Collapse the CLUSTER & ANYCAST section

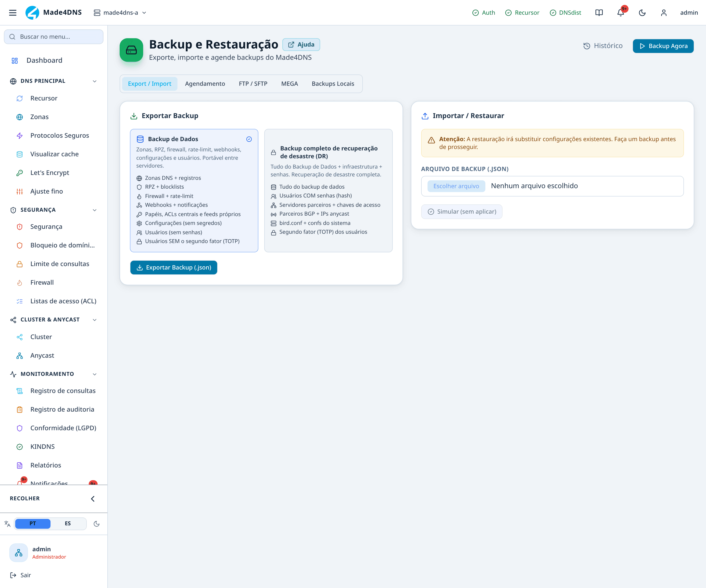tap(54, 320)
